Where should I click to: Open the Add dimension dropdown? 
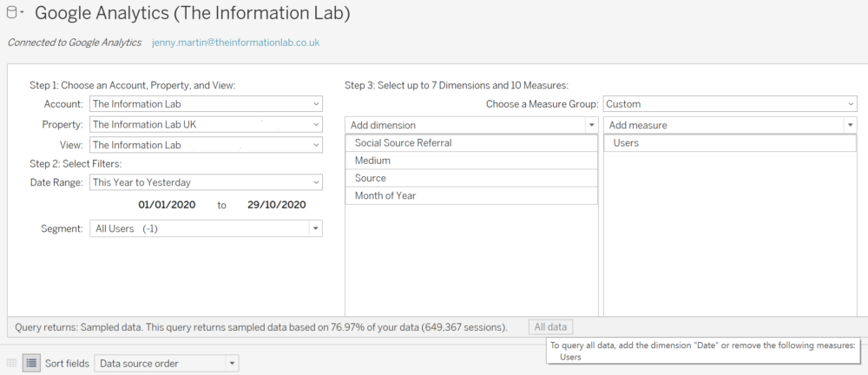pyautogui.click(x=471, y=125)
